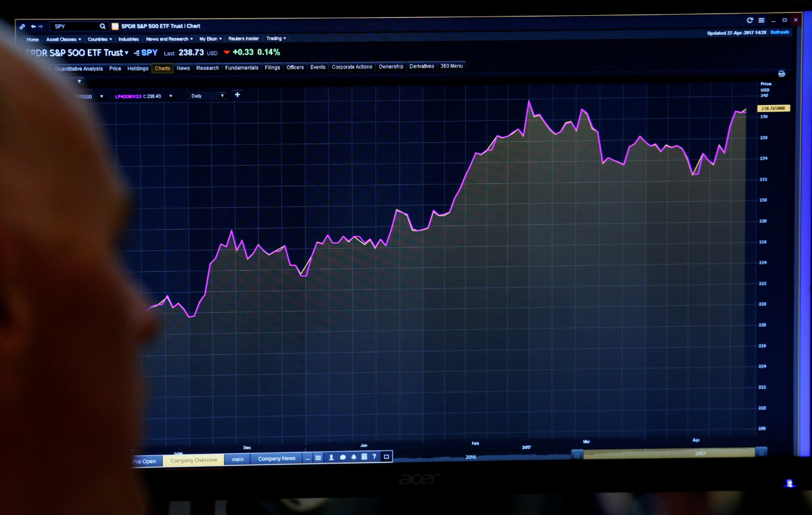
Task: Expand the Asset Classes dropdown
Action: [x=63, y=38]
